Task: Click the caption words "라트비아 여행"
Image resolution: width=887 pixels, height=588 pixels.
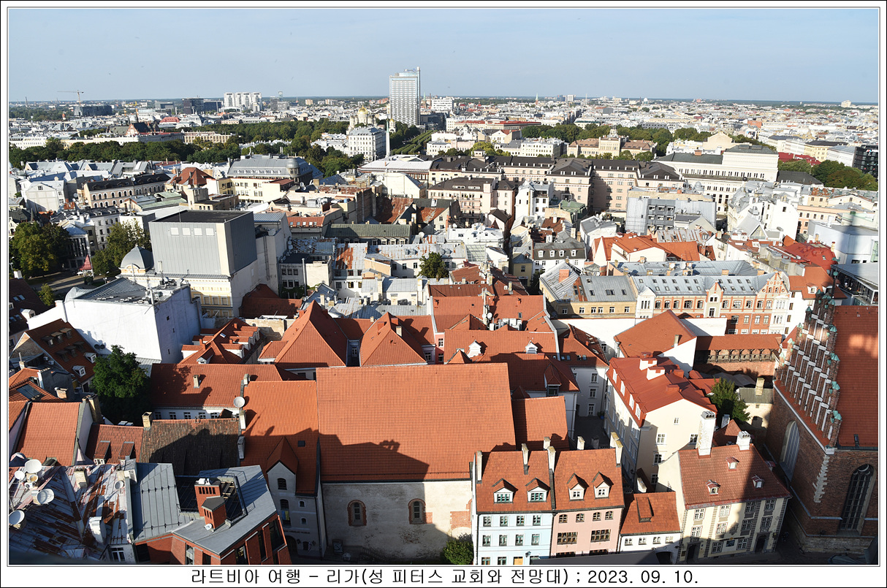Action: (x=245, y=576)
